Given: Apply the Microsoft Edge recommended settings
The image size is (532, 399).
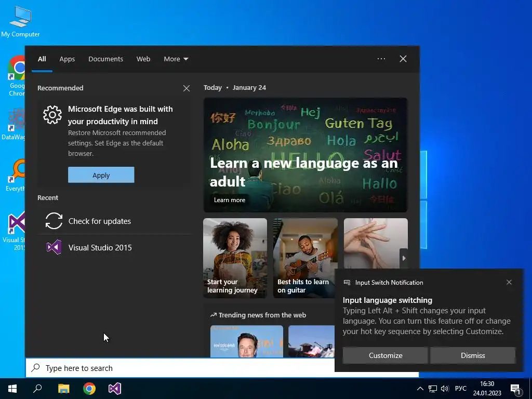Looking at the screenshot, I should point(101,175).
